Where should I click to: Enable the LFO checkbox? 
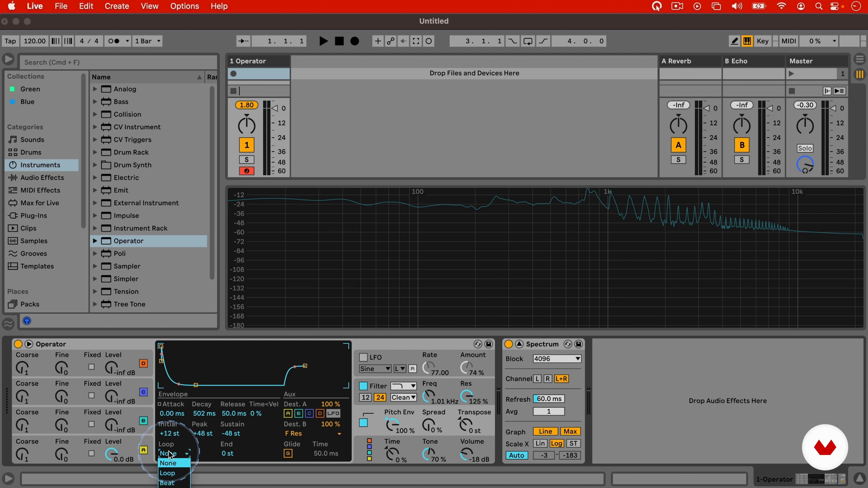coord(363,357)
